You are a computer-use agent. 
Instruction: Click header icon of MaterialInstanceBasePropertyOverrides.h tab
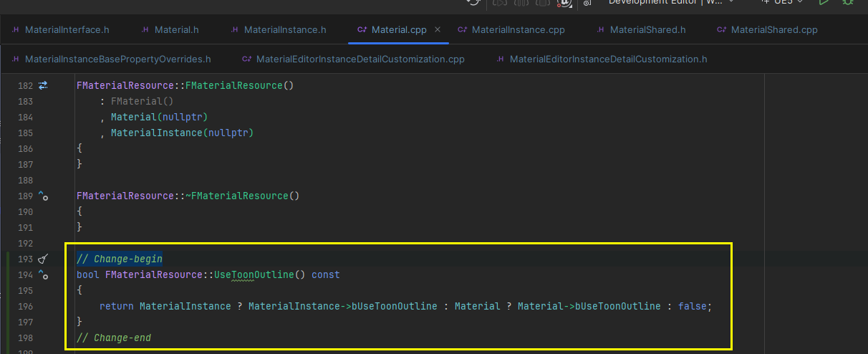click(x=15, y=59)
